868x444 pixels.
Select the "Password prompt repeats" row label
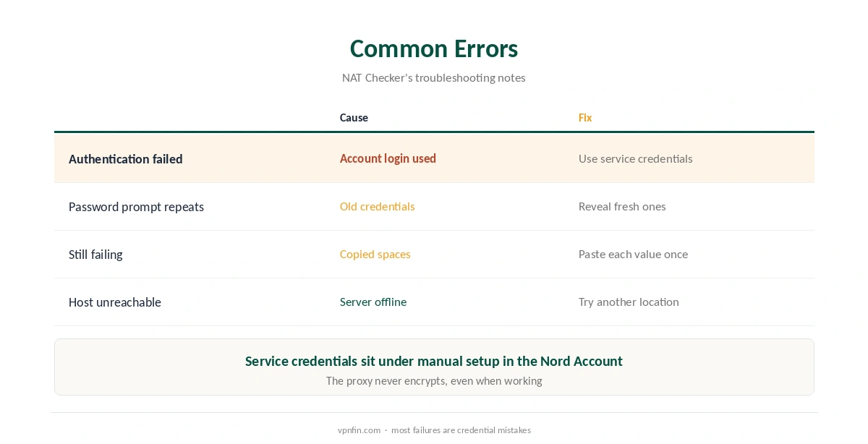[x=136, y=207]
